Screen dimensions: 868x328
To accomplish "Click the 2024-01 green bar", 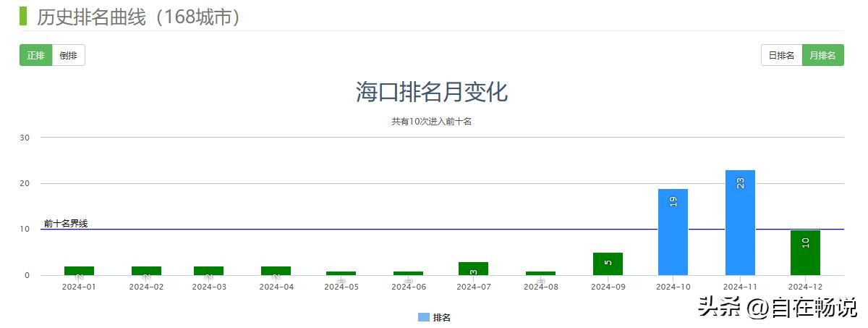I will coord(79,271).
